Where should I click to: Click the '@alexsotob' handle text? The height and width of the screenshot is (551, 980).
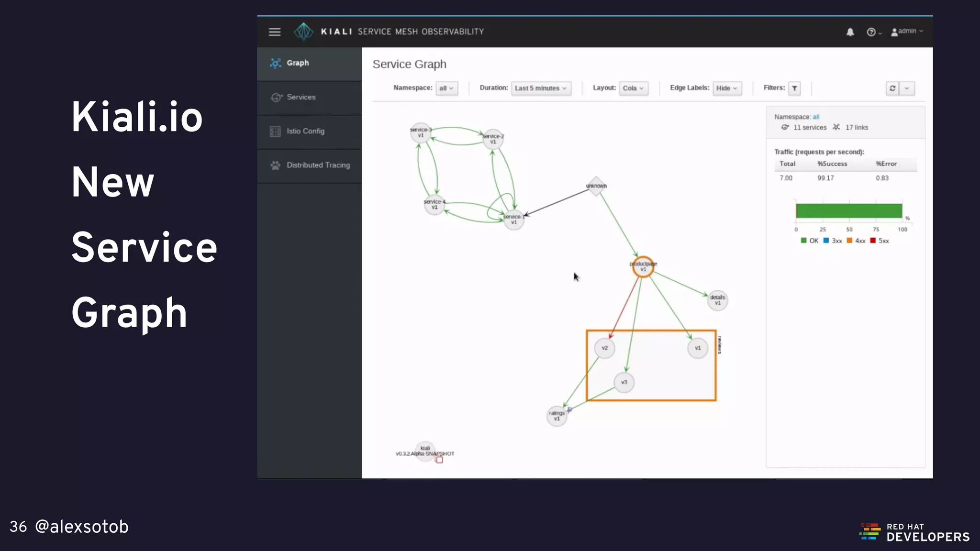tap(82, 527)
